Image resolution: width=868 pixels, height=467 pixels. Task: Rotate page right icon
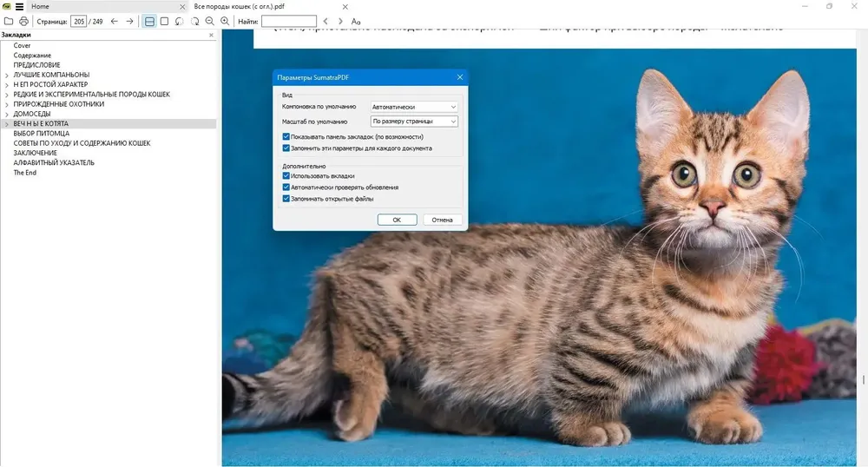tap(194, 21)
